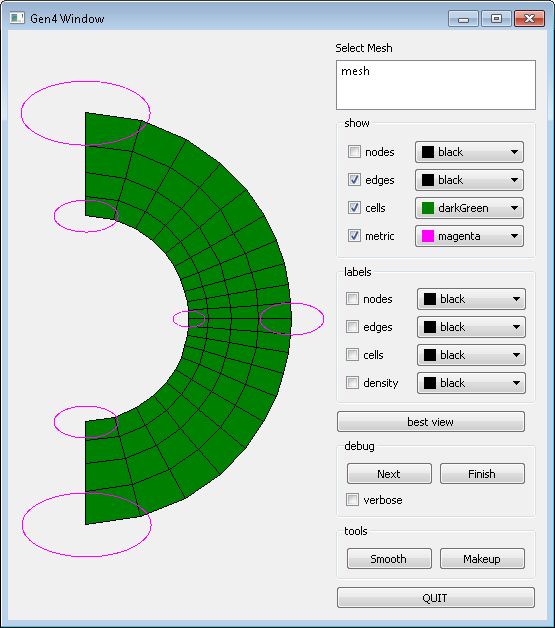Click the Next debug button
The width and height of the screenshot is (555, 628).
tap(389, 474)
